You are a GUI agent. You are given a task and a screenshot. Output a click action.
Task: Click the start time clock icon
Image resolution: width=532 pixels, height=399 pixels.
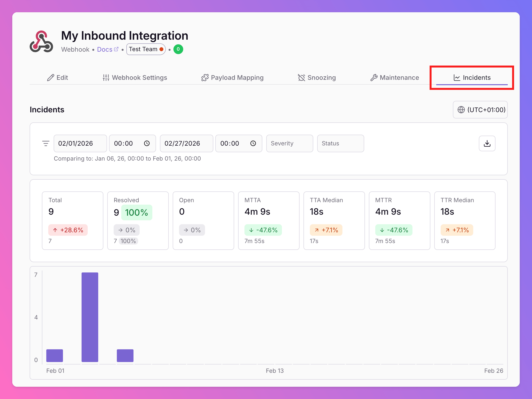tap(147, 143)
